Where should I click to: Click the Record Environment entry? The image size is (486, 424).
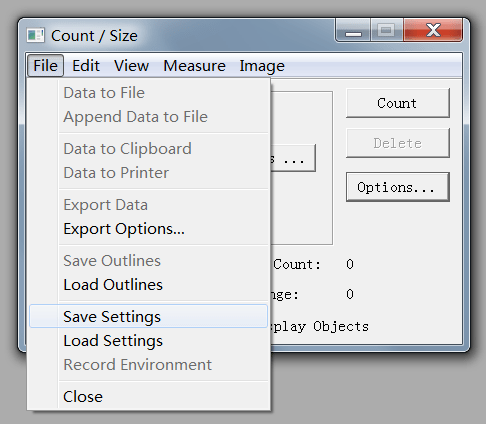[x=148, y=365]
